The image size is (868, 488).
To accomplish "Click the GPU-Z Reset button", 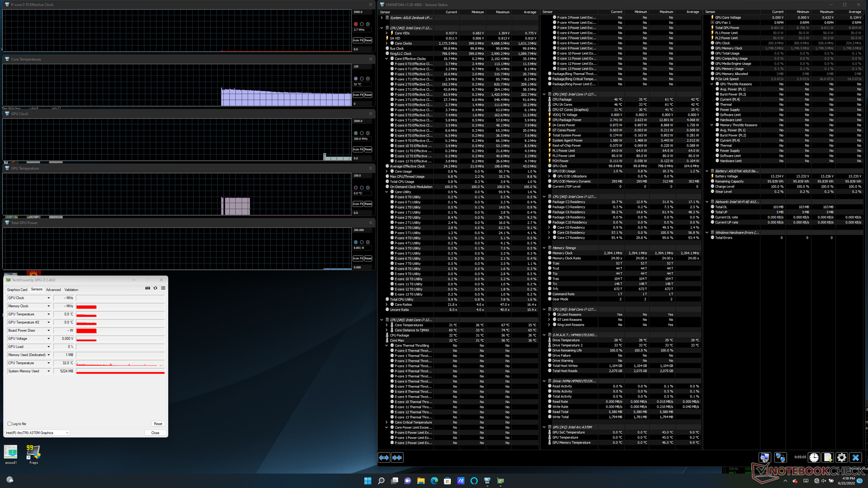I will pyautogui.click(x=158, y=424).
